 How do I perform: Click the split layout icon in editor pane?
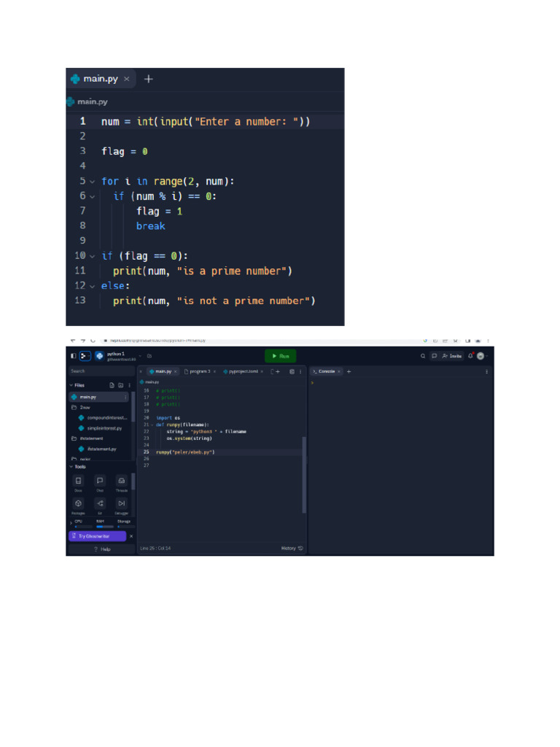click(x=292, y=371)
